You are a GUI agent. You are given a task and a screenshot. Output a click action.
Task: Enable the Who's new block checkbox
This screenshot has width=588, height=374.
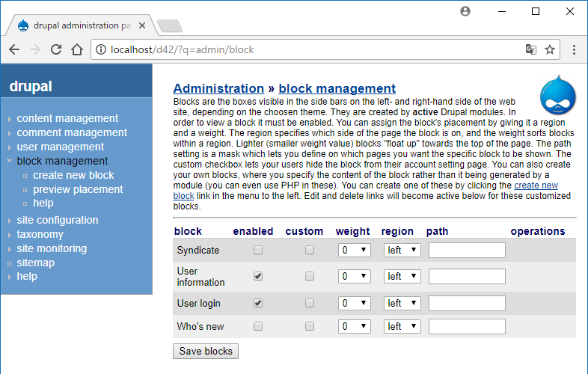pyautogui.click(x=258, y=327)
